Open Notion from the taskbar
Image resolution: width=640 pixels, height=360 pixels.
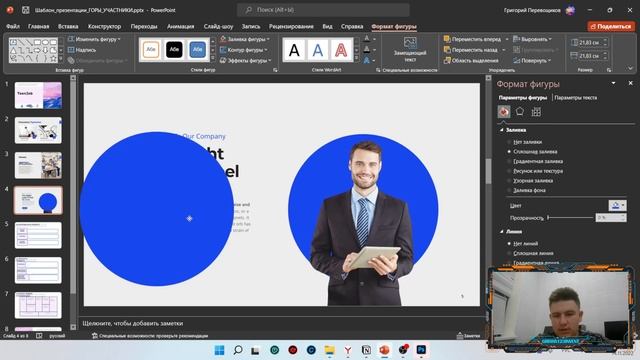coord(366,350)
